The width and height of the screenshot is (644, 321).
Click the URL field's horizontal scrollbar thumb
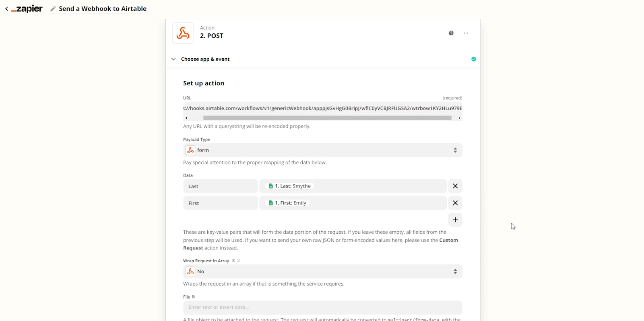[327, 118]
